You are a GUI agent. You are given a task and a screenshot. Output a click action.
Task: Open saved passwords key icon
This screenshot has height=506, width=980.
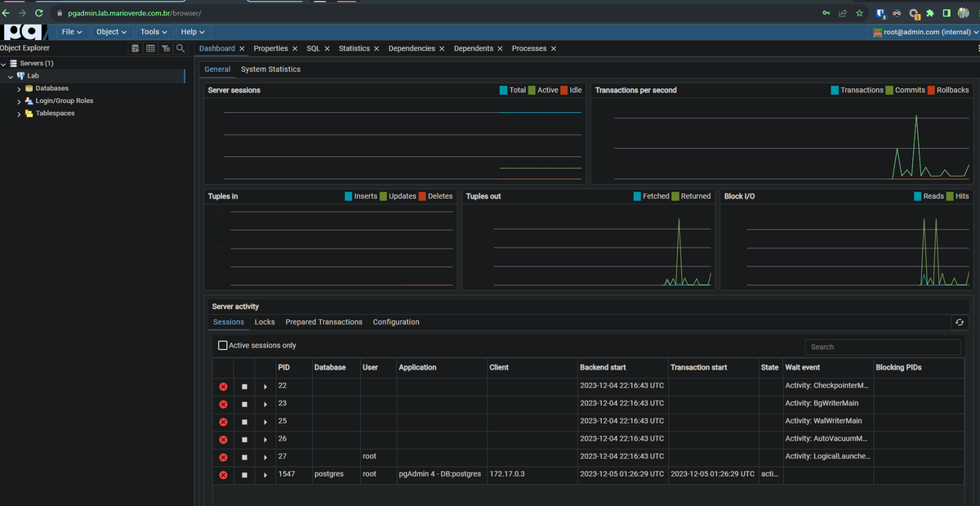[826, 13]
